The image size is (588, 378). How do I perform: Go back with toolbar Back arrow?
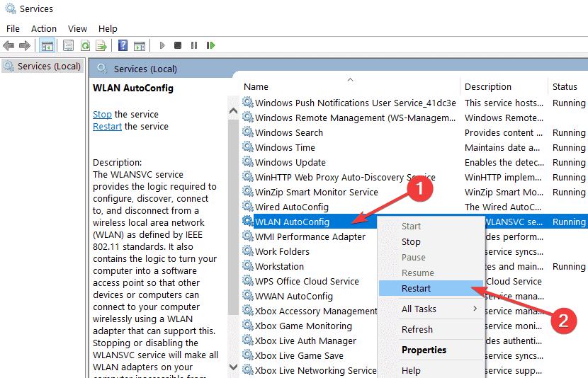[x=9, y=46]
